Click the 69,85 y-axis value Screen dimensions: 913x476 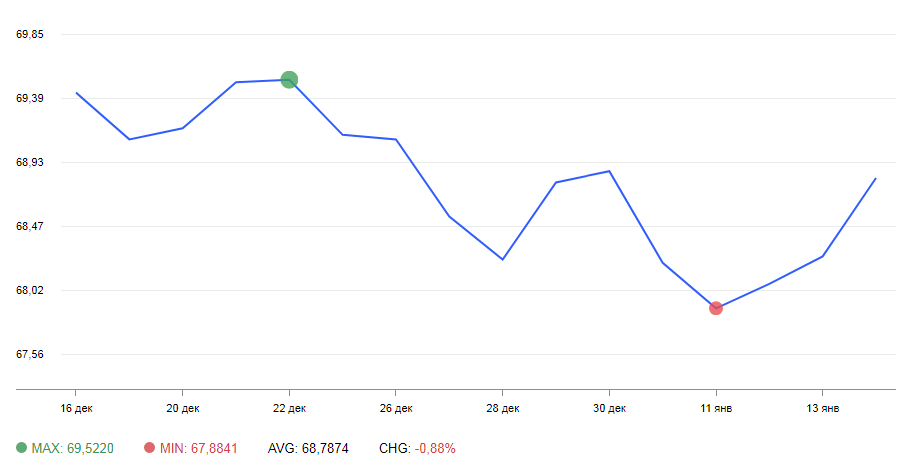tap(31, 34)
